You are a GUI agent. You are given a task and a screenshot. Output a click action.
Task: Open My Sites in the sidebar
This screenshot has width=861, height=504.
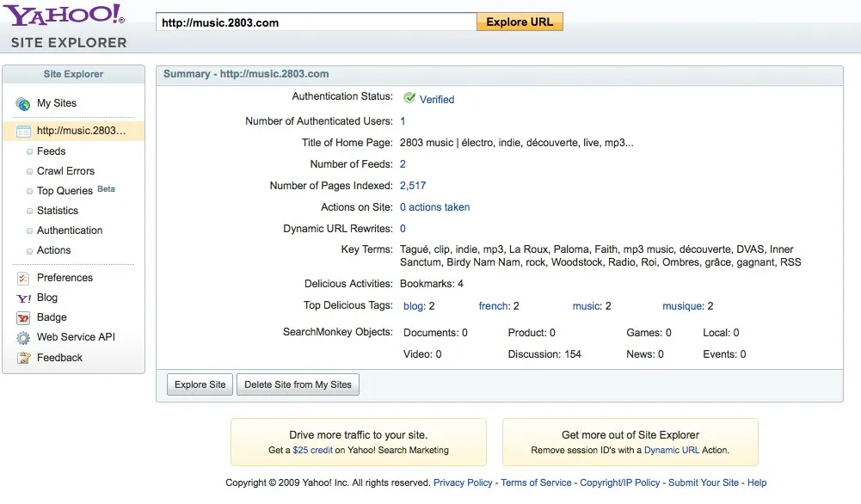tap(57, 103)
